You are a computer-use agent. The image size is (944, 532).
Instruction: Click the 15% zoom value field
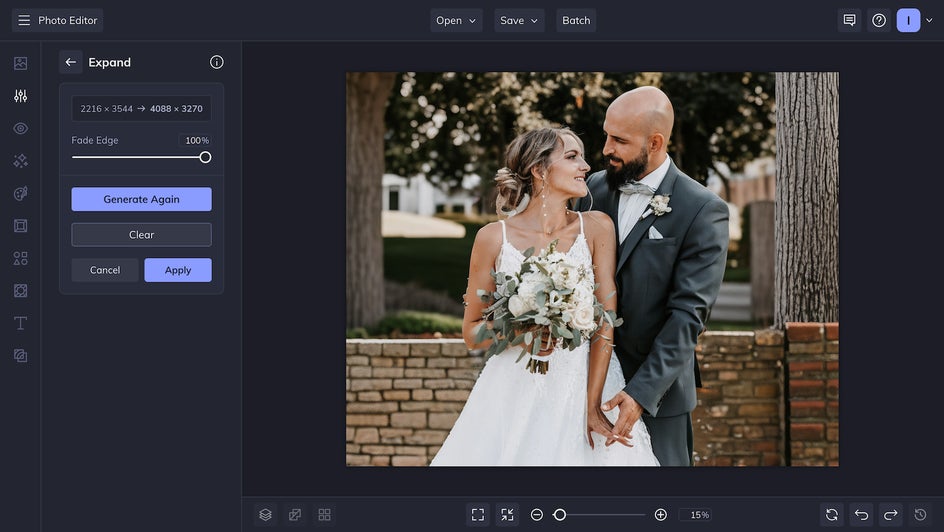point(696,515)
